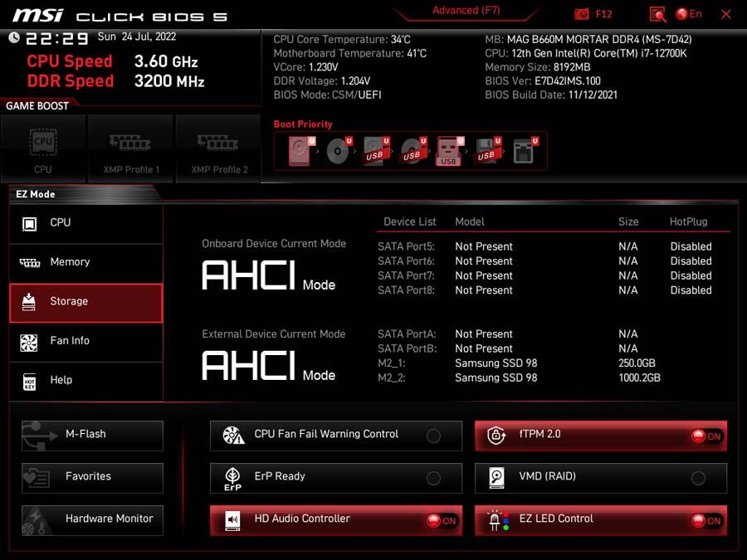This screenshot has width=747, height=560.
Task: Enable ErP Ready
Action: 433,478
